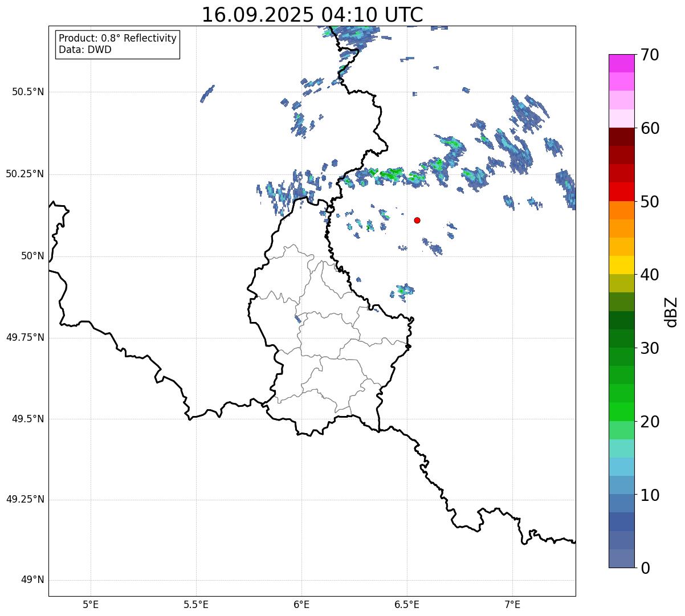This screenshot has width=685, height=616.
Task: Click the longitude label "5°E"
Action: click(x=91, y=605)
